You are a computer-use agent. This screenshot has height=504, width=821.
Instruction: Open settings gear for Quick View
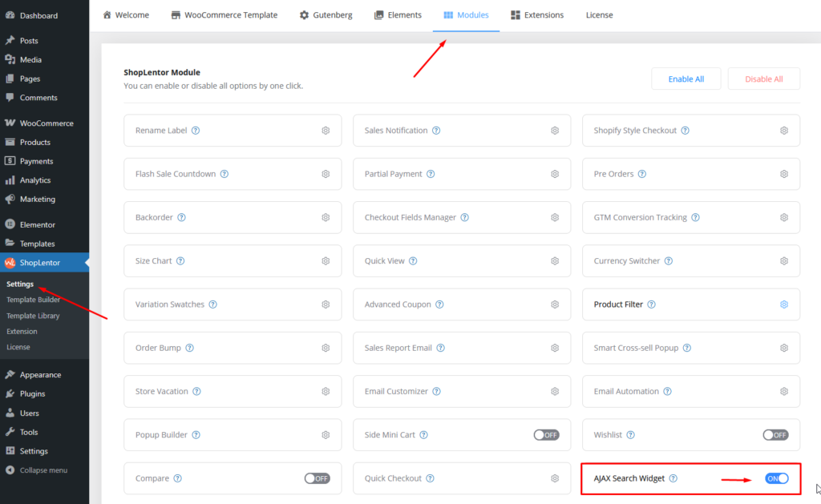[555, 260]
